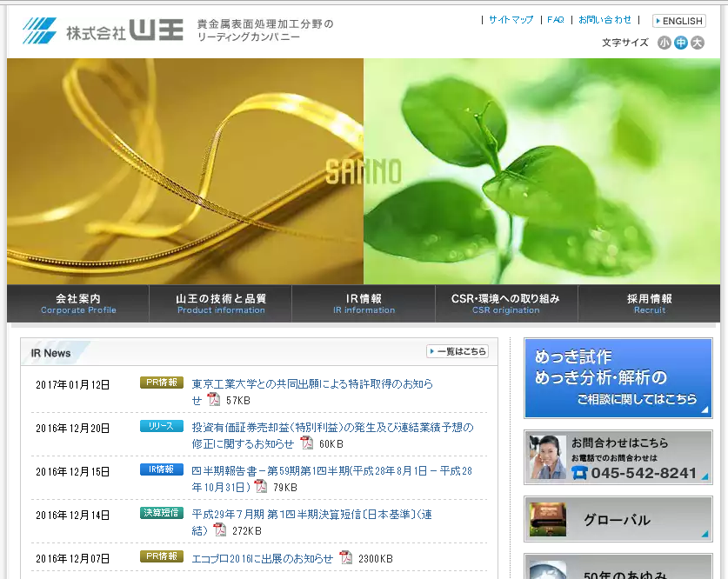Open 会社案内 Corporate Profile menu
This screenshot has height=579, width=728.
coord(78,303)
